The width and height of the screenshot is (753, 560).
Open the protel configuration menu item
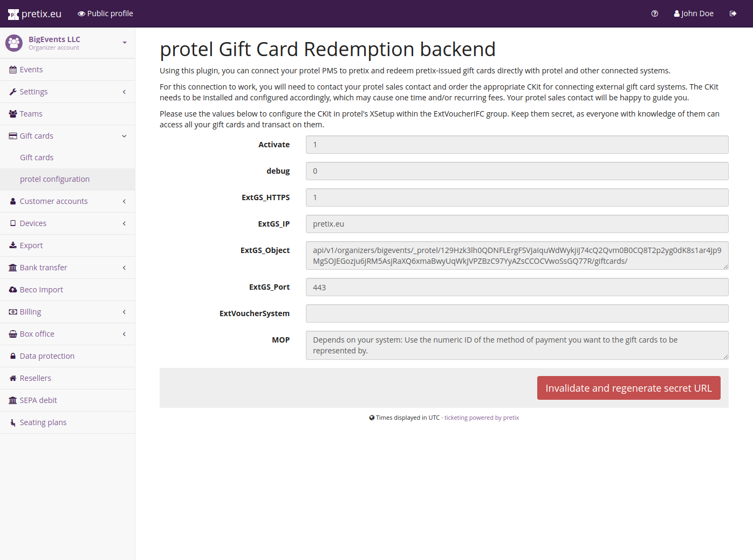(54, 179)
